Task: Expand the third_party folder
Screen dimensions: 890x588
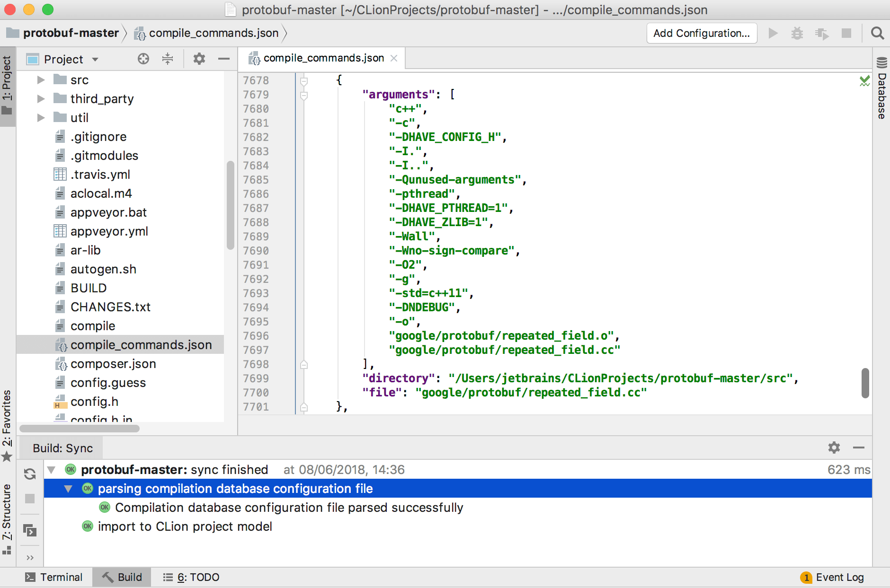Action: (x=41, y=99)
